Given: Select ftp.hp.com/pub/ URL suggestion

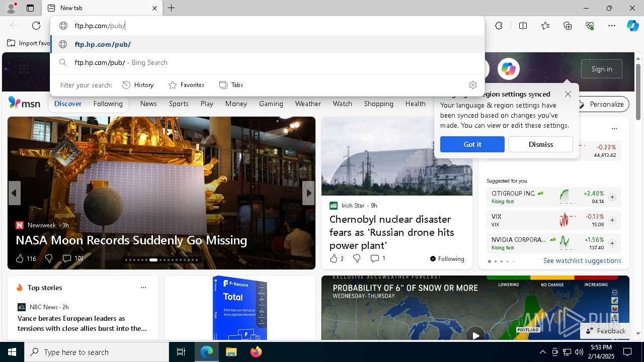Looking at the screenshot, I should [x=267, y=44].
